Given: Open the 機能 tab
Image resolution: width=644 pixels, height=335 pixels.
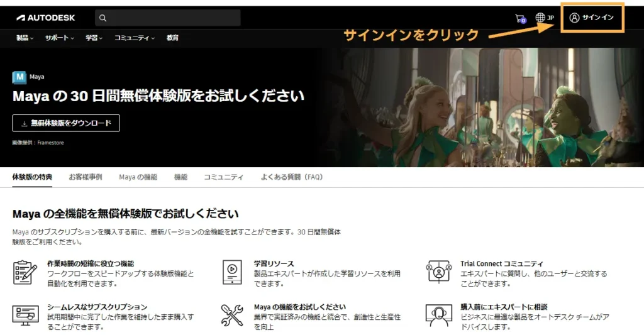Looking at the screenshot, I should click(180, 177).
